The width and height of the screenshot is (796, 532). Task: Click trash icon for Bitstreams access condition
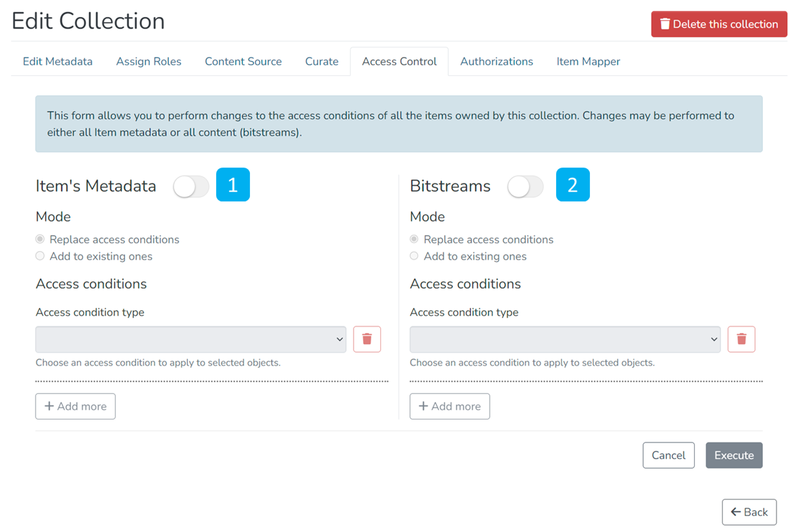point(741,339)
